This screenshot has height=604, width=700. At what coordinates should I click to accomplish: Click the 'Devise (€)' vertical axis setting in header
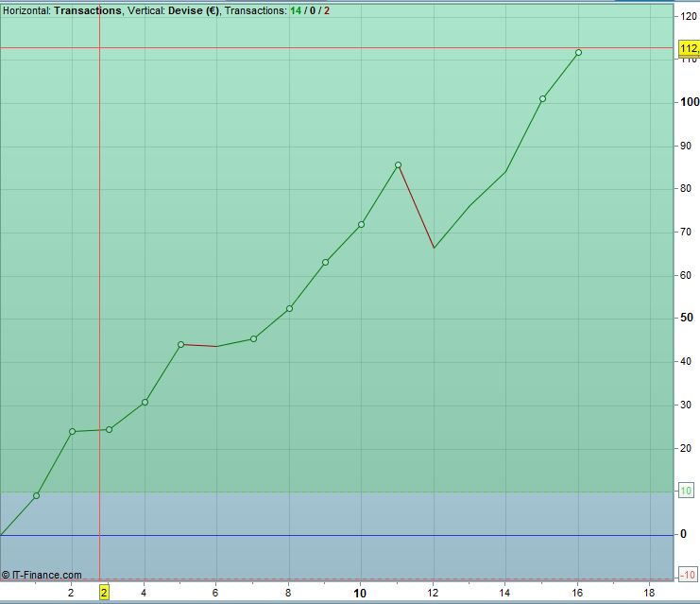click(194, 10)
